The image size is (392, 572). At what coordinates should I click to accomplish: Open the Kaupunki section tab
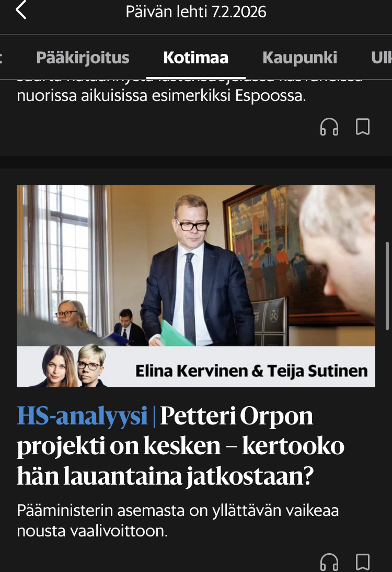[300, 58]
